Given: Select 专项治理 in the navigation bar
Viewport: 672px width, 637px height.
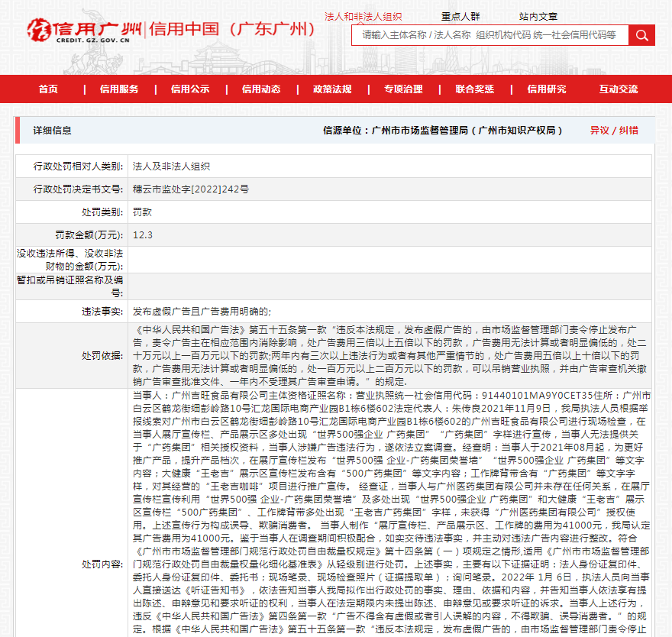Looking at the screenshot, I should pos(403,89).
